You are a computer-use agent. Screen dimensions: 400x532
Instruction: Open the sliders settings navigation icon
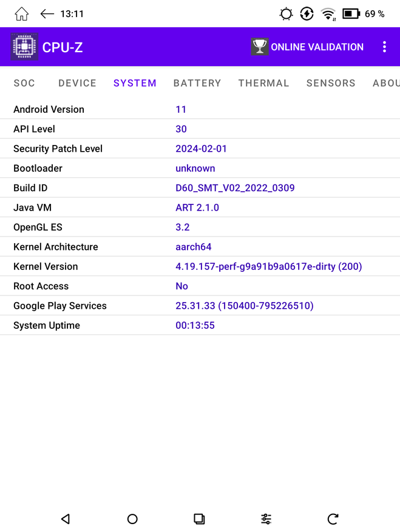pyautogui.click(x=266, y=519)
